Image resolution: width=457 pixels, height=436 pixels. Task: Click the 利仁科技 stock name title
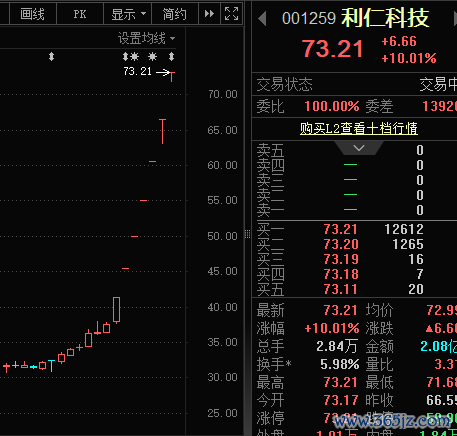click(385, 18)
